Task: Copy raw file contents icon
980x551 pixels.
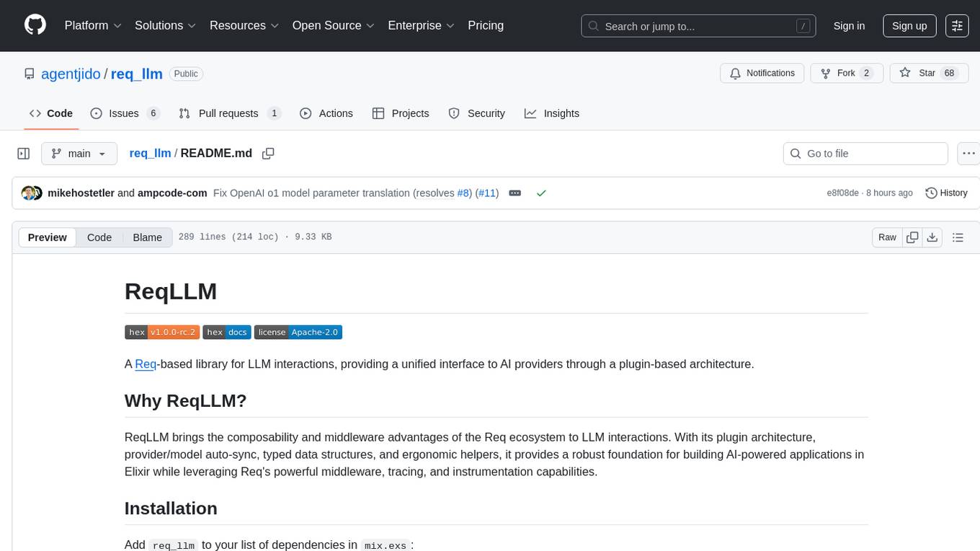Action: pyautogui.click(x=912, y=237)
